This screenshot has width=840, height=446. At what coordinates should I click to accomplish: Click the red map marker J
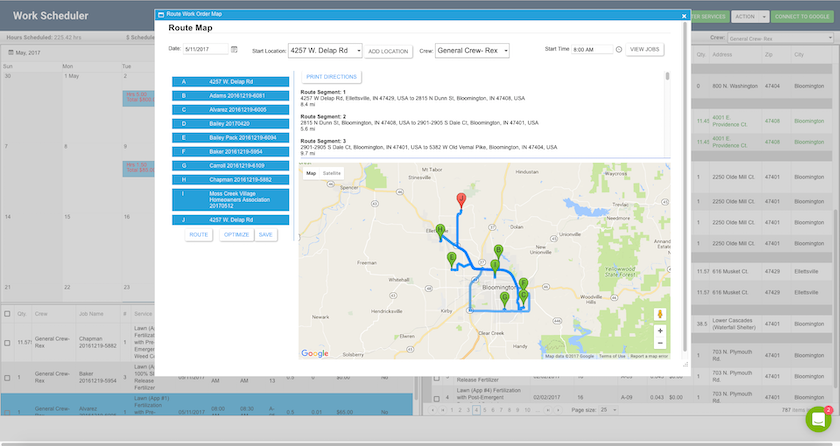coord(460,199)
